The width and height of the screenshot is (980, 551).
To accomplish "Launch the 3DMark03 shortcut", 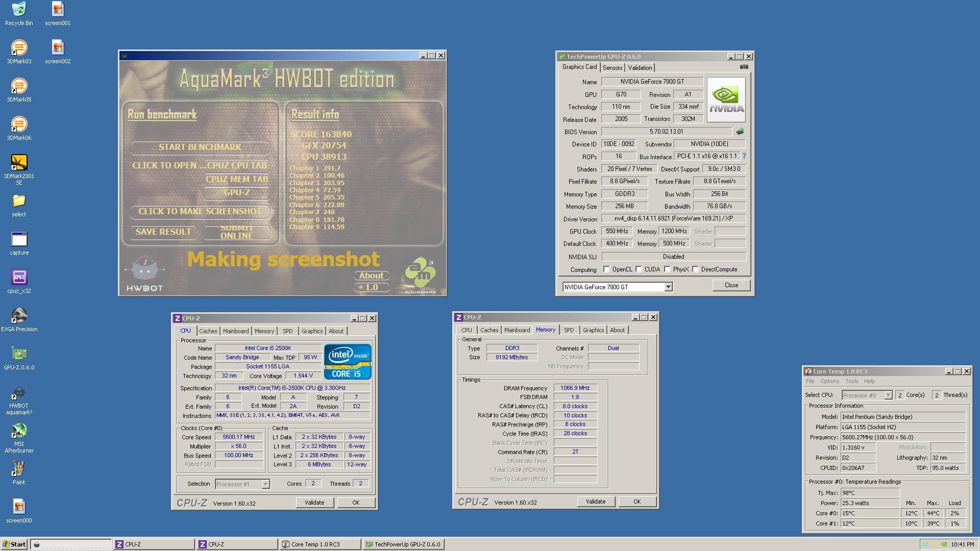I will point(19,52).
